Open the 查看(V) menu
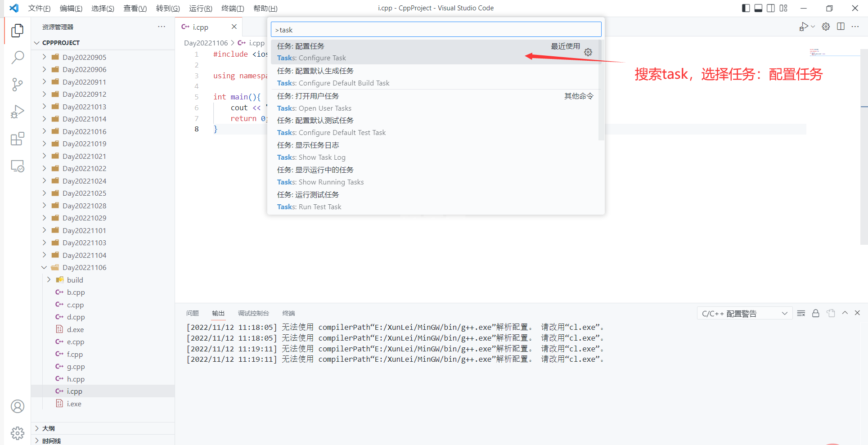The height and width of the screenshot is (445, 868). 135,8
